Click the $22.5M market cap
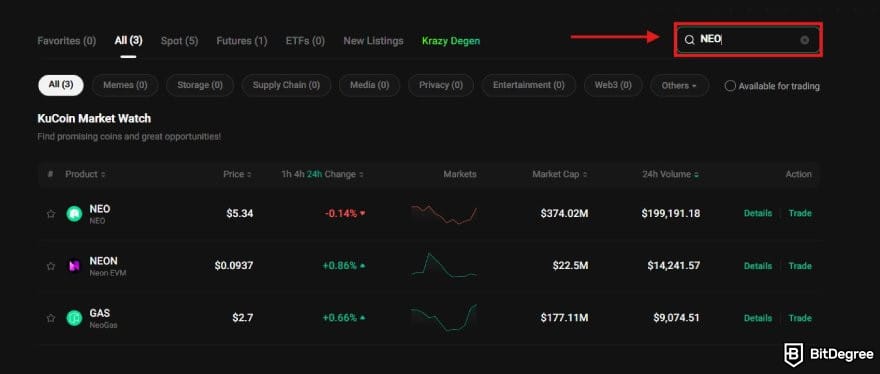The width and height of the screenshot is (880, 374). [x=570, y=266]
